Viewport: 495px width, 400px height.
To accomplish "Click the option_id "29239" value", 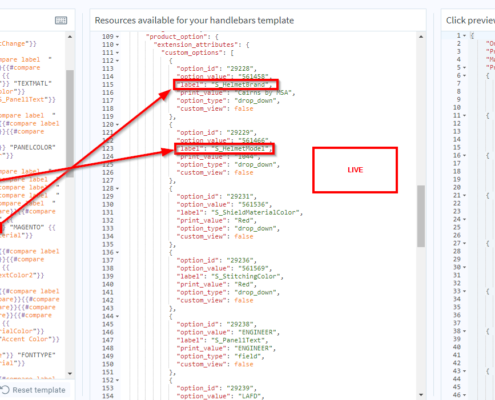I will pos(240,388).
